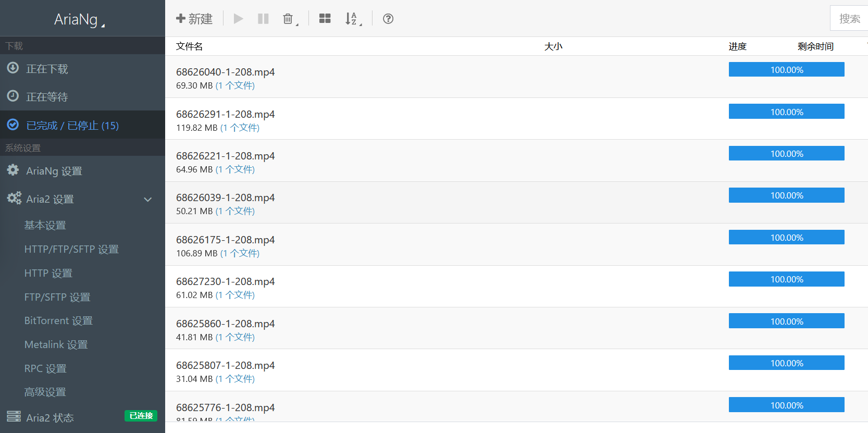Collapse the Aria2 设置 chevron
Viewport: 868px width, 433px height.
tap(148, 200)
